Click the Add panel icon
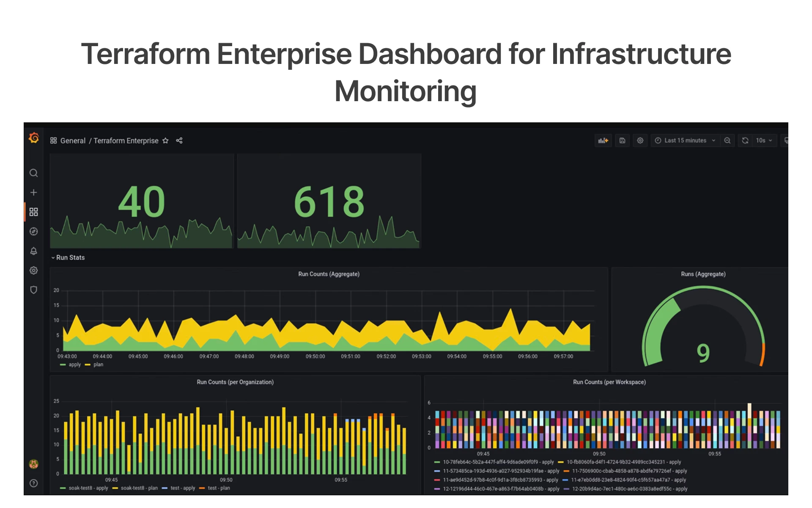The image size is (812, 508). coord(603,141)
